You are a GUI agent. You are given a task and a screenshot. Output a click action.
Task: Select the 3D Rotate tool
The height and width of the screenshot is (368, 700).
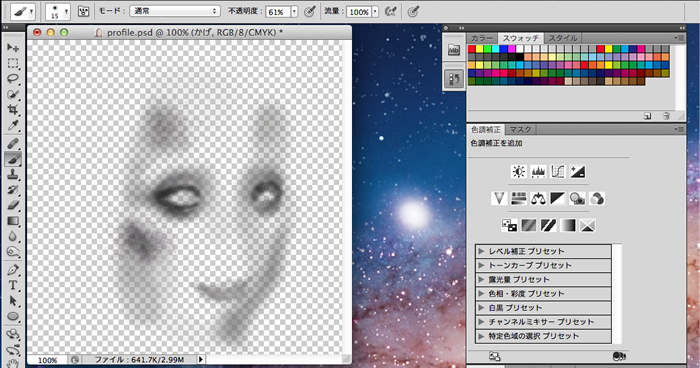(x=13, y=334)
